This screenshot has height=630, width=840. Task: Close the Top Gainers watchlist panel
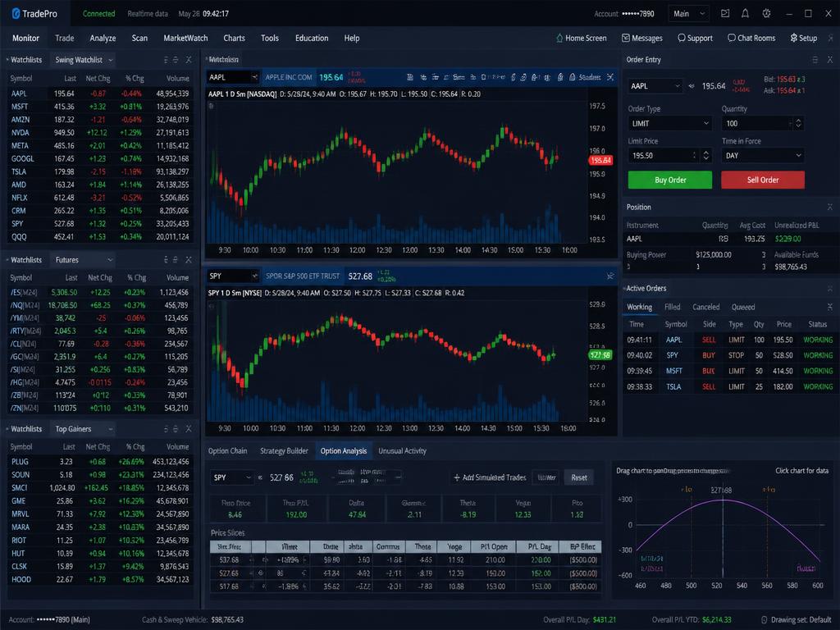(x=189, y=429)
